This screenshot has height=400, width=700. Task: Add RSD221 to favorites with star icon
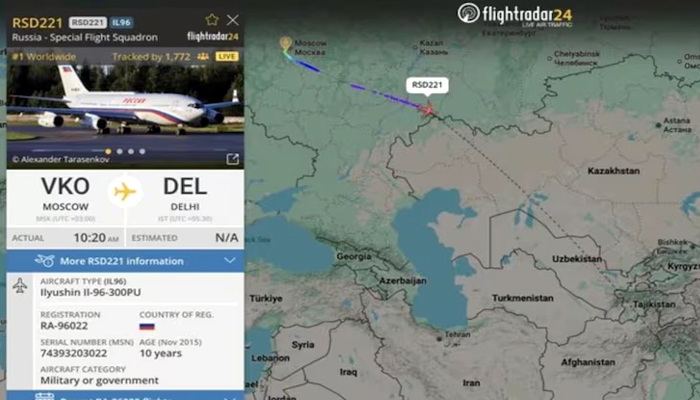[212, 20]
